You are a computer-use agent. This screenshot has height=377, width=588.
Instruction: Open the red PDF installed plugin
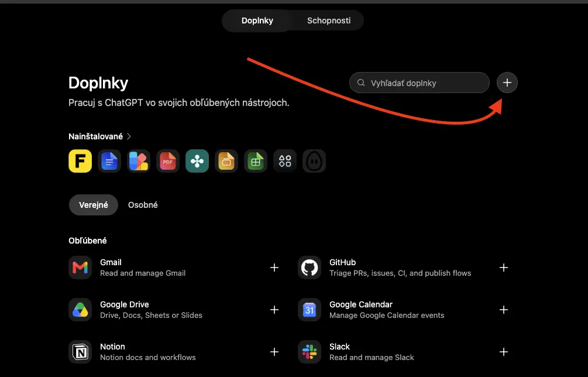[168, 161]
